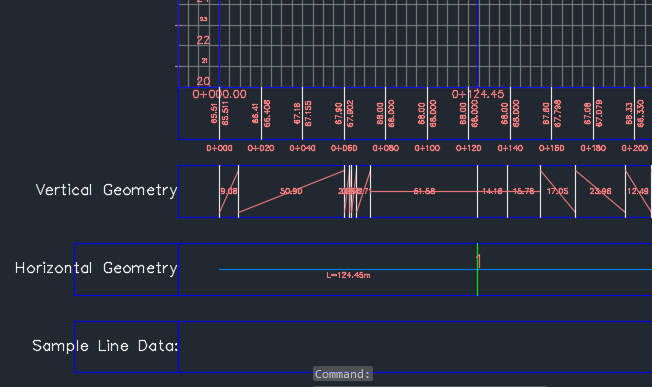
Task: Select the elevation 22 grid axis label
Action: coord(203,40)
